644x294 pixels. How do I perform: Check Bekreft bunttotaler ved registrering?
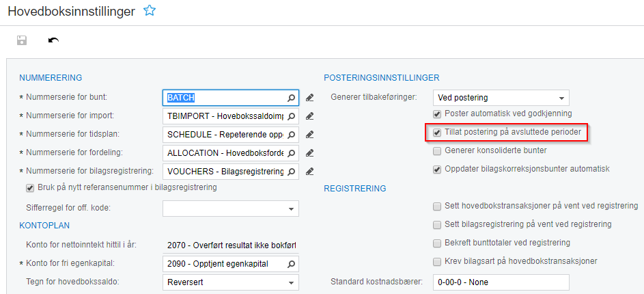(437, 243)
